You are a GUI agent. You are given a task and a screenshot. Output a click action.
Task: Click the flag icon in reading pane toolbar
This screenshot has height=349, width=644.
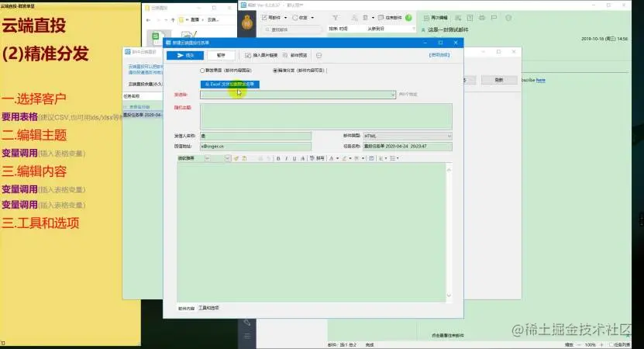(494, 18)
